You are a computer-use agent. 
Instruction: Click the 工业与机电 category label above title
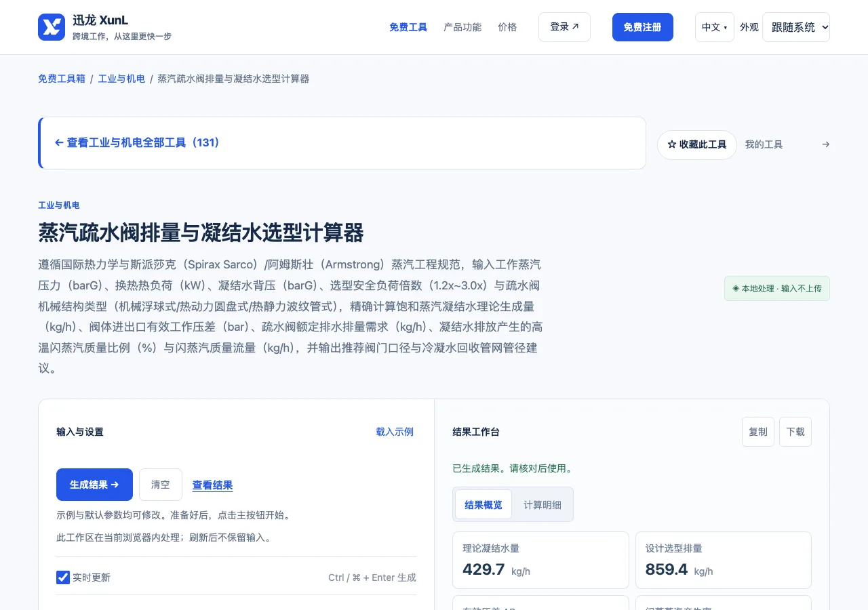59,205
